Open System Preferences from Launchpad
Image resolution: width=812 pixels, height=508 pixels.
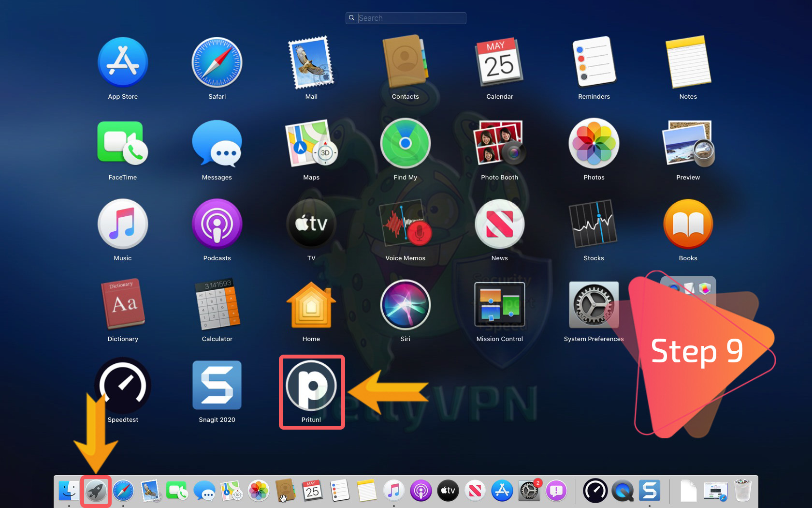594,305
